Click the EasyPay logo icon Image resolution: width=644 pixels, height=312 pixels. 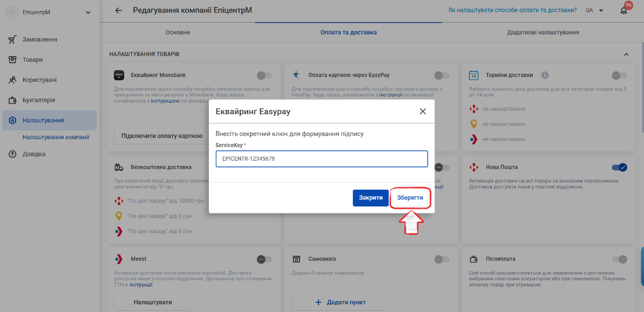296,75
